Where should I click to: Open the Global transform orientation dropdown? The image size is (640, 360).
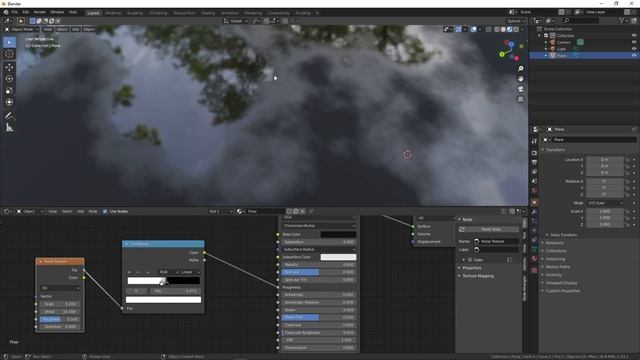pyautogui.click(x=236, y=21)
